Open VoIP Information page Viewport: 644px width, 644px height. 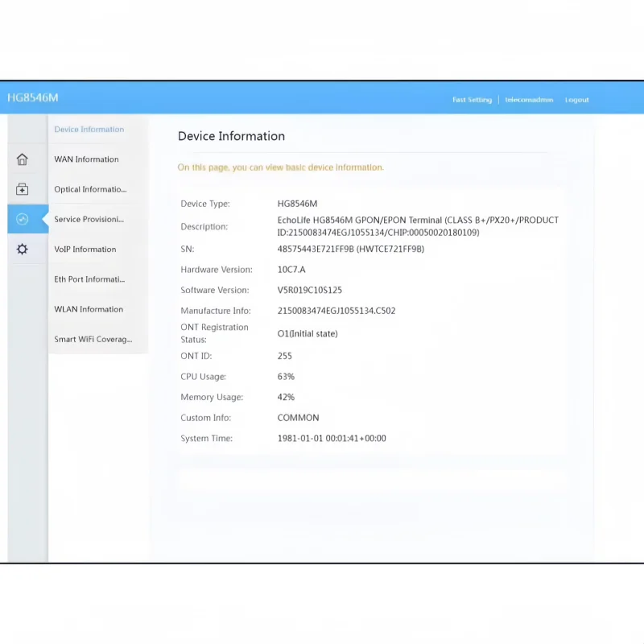[85, 250]
